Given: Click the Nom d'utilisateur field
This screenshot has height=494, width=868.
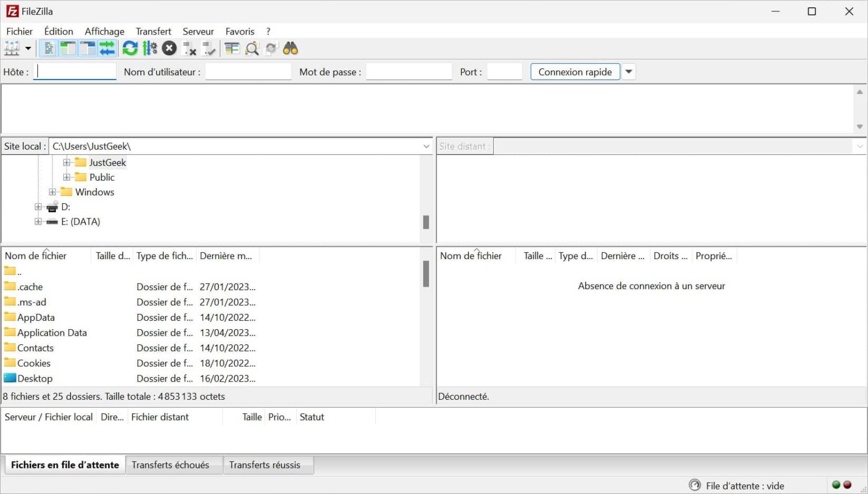Looking at the screenshot, I should pos(248,72).
